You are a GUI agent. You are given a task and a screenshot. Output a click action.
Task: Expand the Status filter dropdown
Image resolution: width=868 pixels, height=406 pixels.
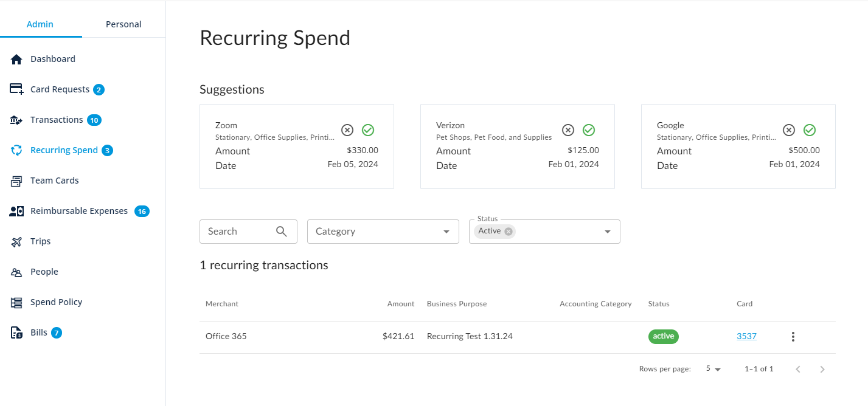(x=607, y=231)
